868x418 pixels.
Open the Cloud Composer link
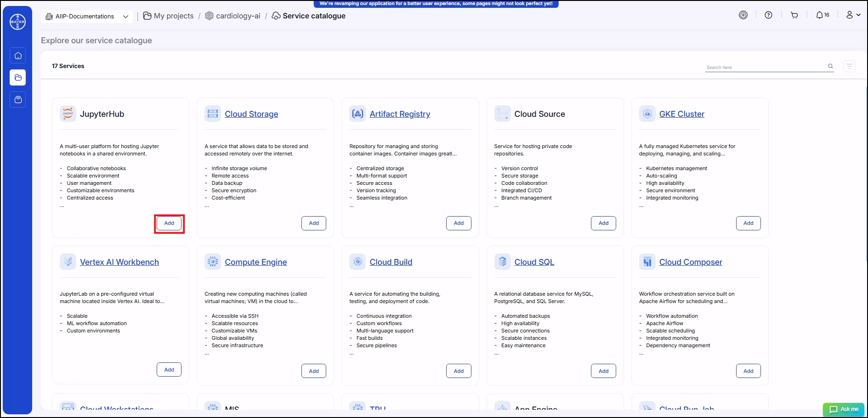pyautogui.click(x=691, y=262)
